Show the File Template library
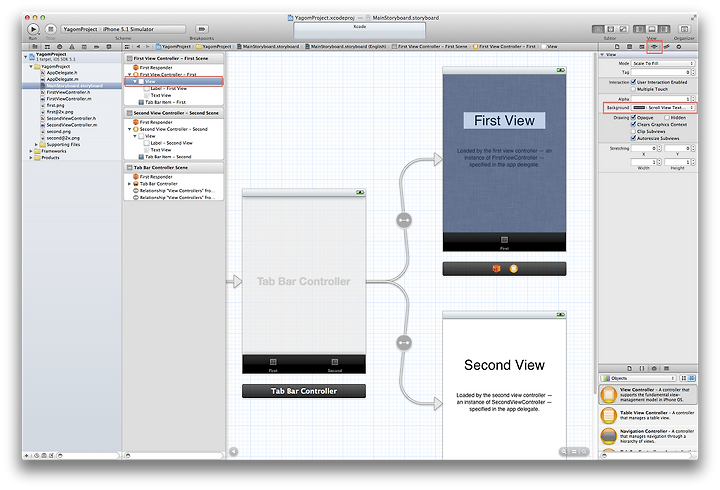This screenshot has height=490, width=720. (630, 368)
